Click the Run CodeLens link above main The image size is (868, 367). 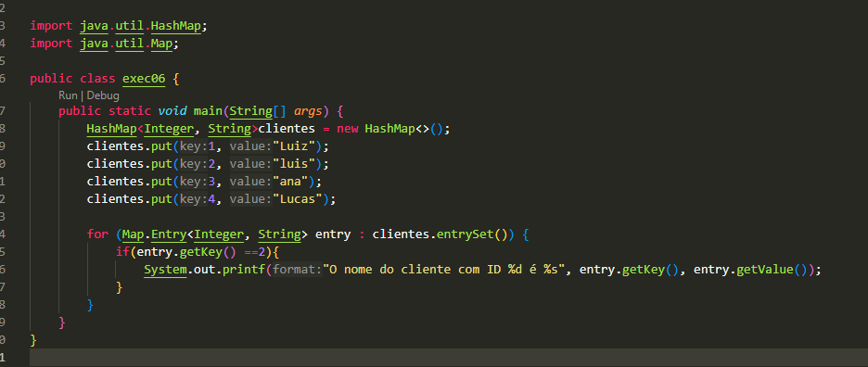[68, 95]
